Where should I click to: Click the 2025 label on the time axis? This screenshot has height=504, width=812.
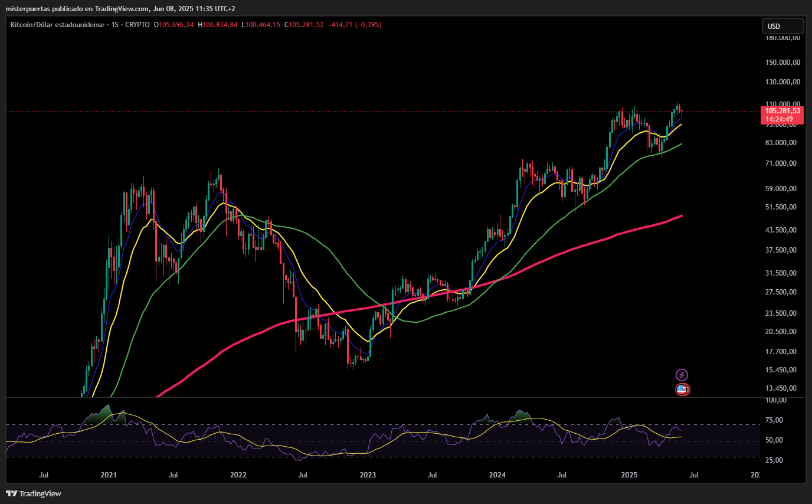[x=630, y=475]
